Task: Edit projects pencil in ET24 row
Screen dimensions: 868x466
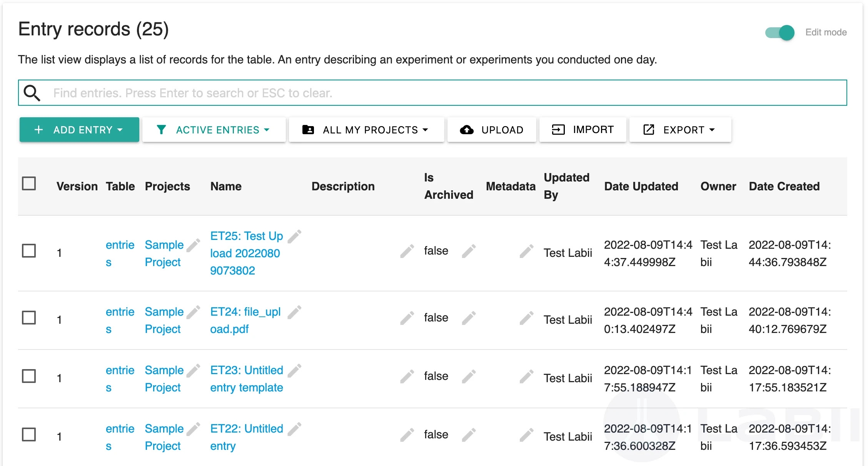Action: [193, 312]
